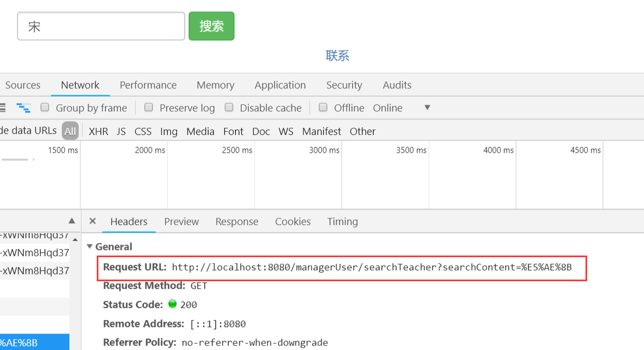Filter requests by XHR
644x350 pixels.
(x=98, y=131)
